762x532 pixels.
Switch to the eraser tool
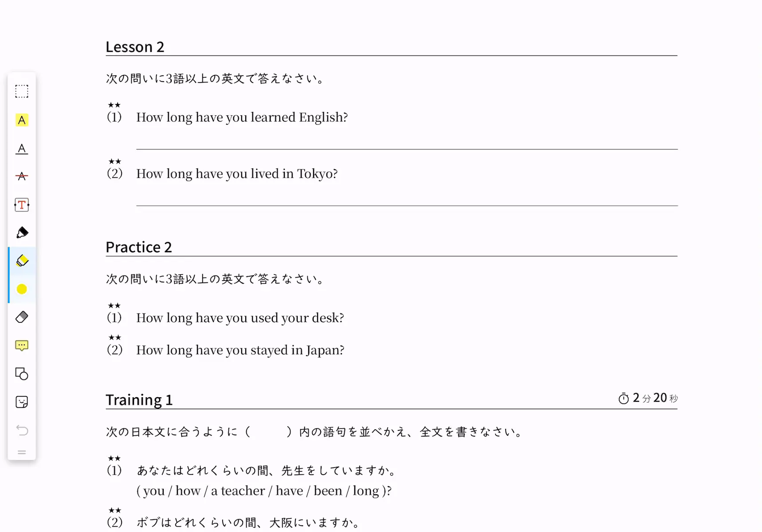click(22, 317)
